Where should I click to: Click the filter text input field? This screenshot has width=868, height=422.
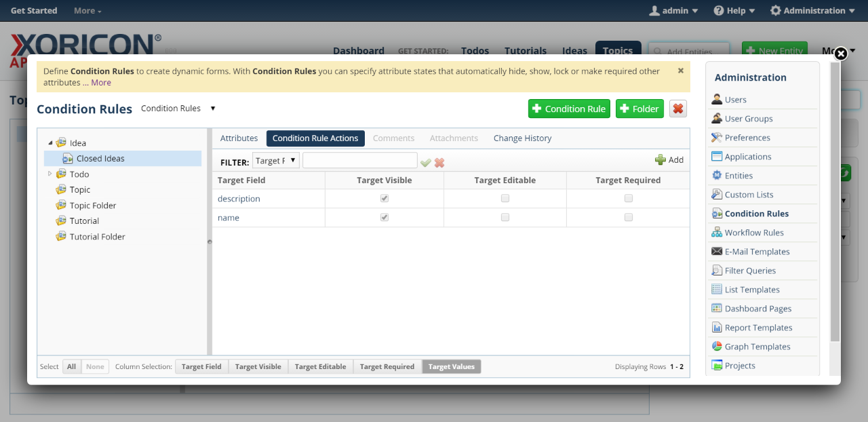click(x=359, y=161)
